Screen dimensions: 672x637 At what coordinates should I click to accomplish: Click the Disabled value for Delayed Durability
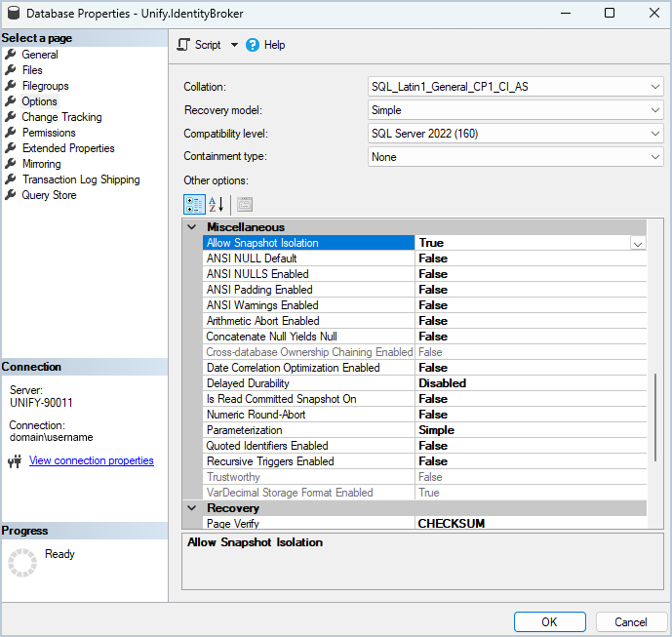pos(531,383)
